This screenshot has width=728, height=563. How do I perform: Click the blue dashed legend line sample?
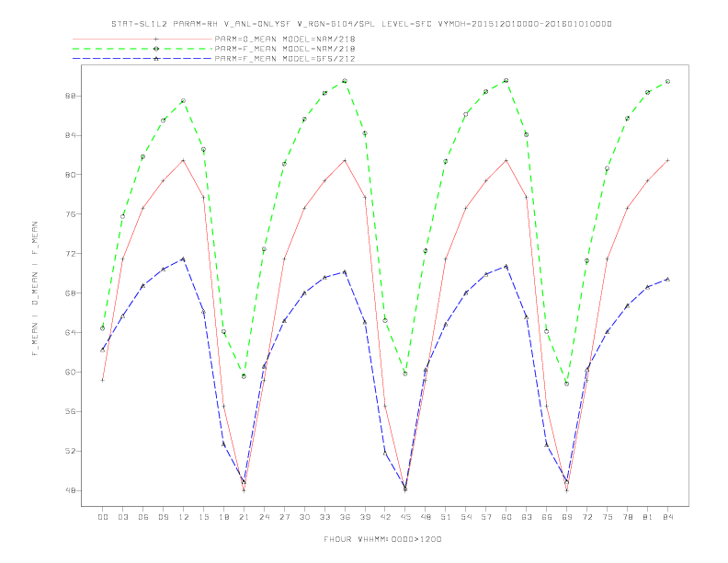[x=142, y=59]
